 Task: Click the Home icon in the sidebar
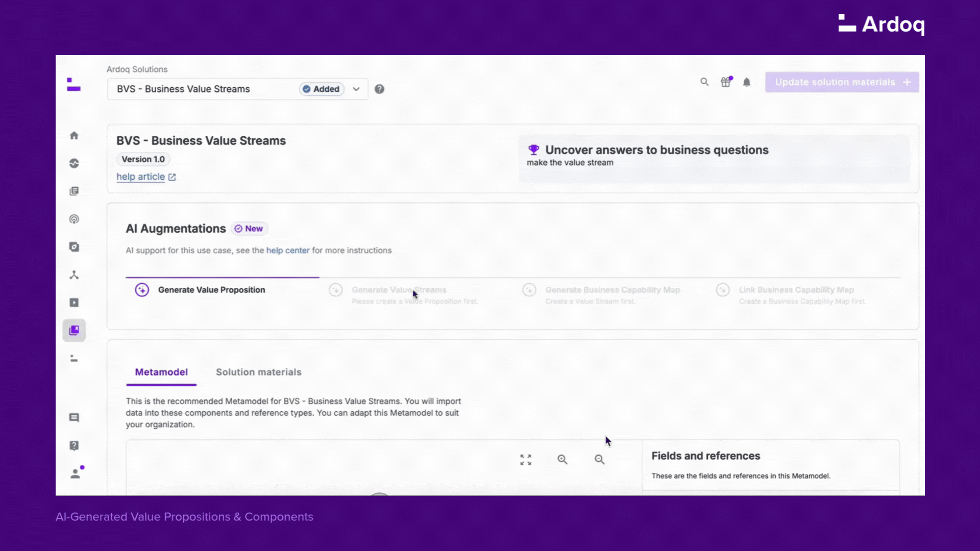click(74, 135)
